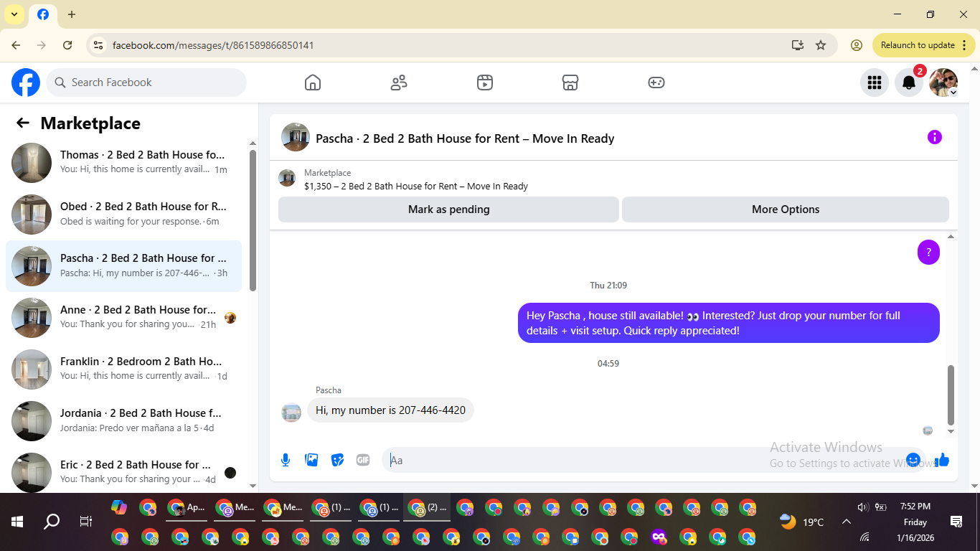Open the Franklin conversation
This screenshot has height=551, width=980.
pos(123,369)
